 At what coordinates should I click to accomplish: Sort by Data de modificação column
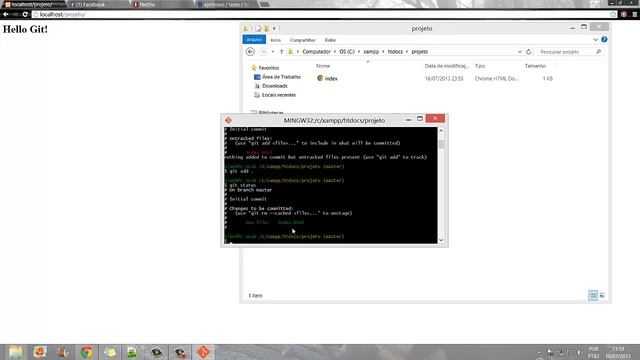point(447,66)
